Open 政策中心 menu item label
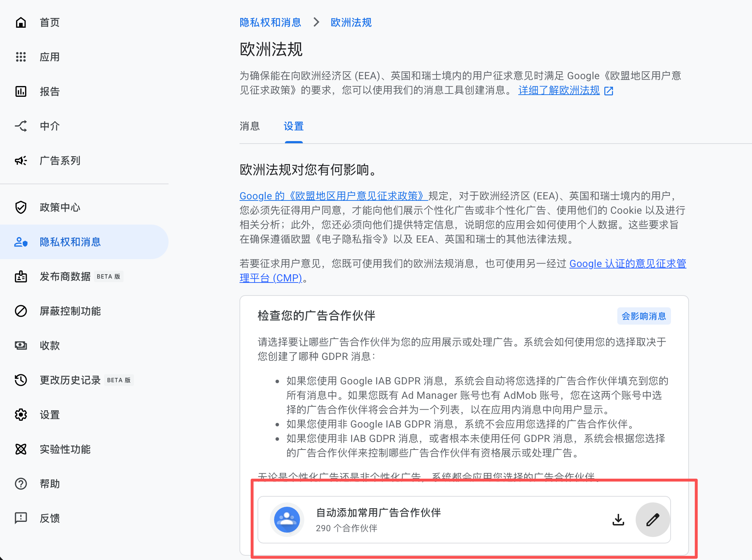Image resolution: width=752 pixels, height=560 pixels. click(x=60, y=207)
